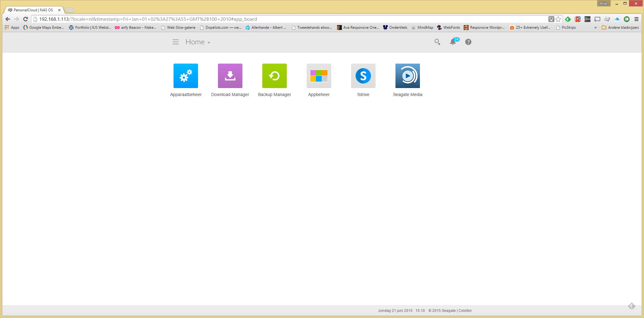The height and width of the screenshot is (318, 644).
Task: Open the Google Maps Embe... bookmark
Action: (x=43, y=28)
